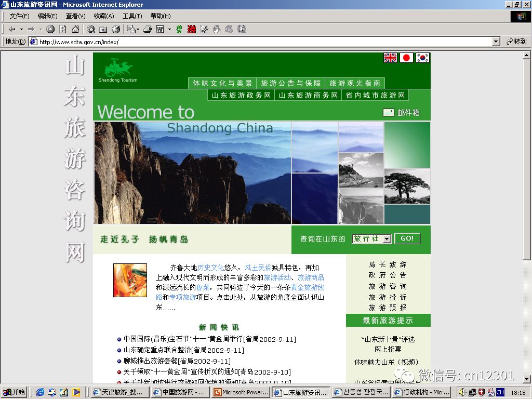The width and height of the screenshot is (532, 399).
Task: Click the Shandong Tourism logo
Action: pyautogui.click(x=118, y=70)
